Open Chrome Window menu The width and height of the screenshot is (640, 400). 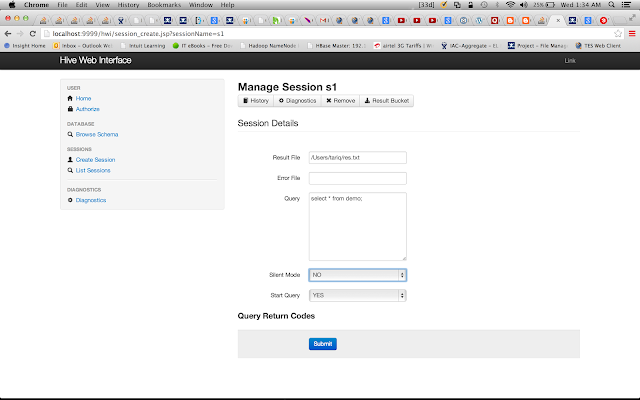point(201,5)
